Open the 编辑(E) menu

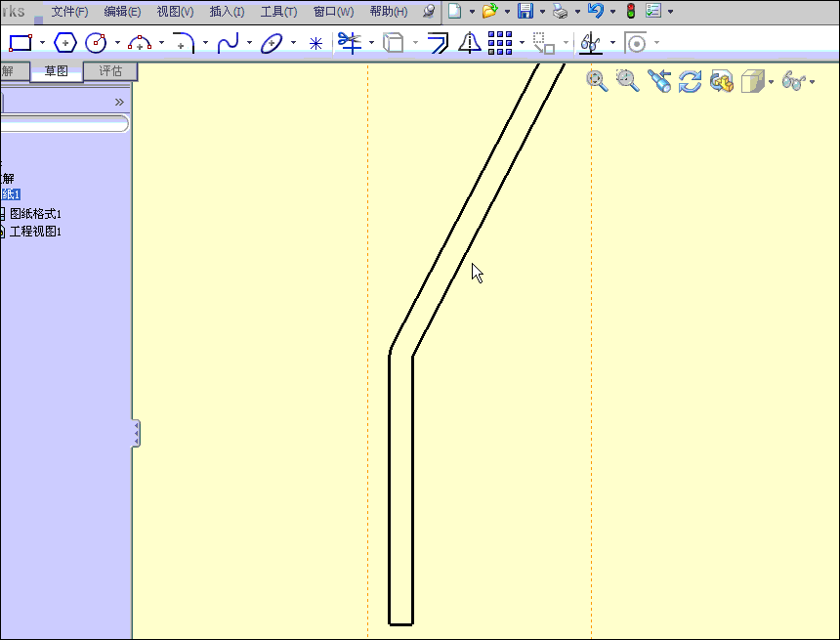pos(122,12)
